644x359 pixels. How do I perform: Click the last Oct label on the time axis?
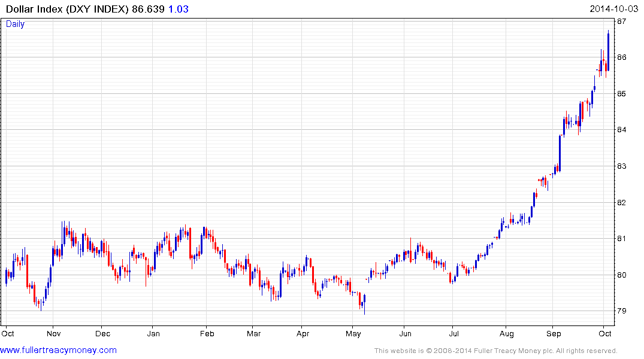(x=605, y=333)
